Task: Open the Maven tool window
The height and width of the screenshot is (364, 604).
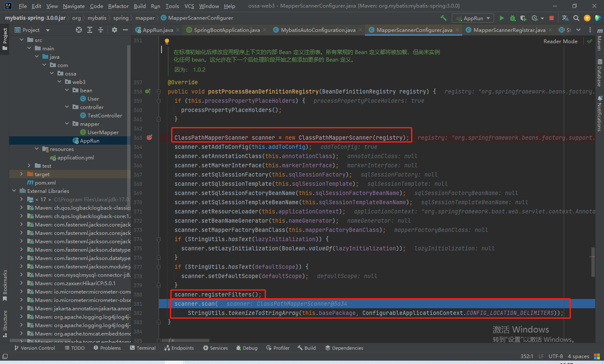Action: pyautogui.click(x=599, y=39)
